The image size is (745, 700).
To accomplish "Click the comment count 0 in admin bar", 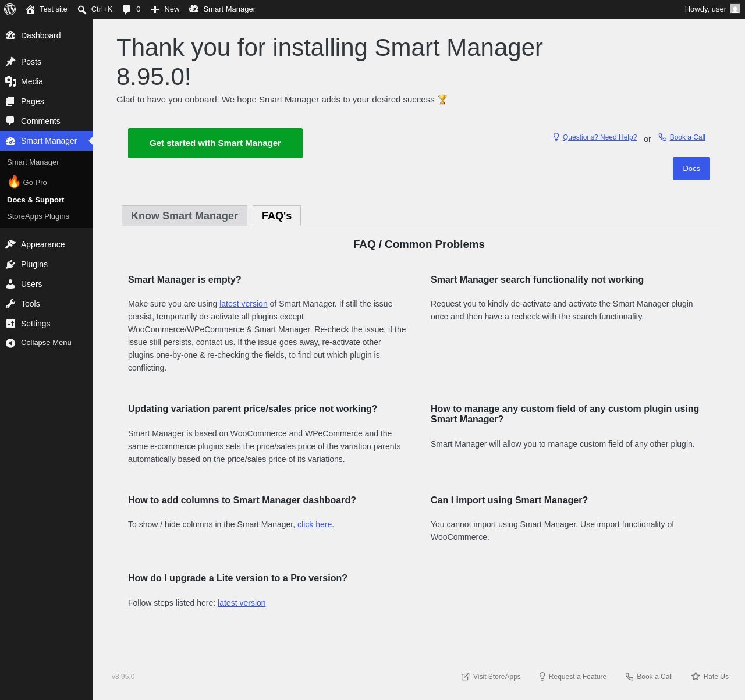I will pyautogui.click(x=138, y=9).
